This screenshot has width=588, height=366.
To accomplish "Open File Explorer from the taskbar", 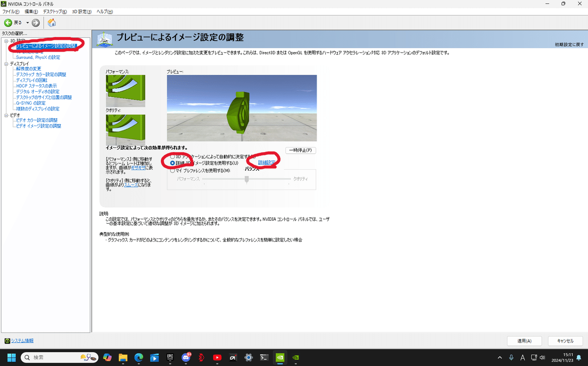I will click(x=123, y=358).
